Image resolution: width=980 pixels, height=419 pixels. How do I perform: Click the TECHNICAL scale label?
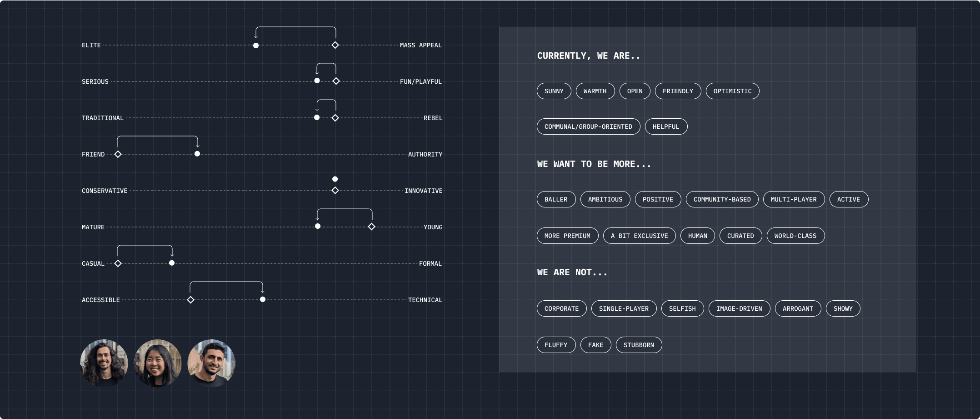point(425,300)
